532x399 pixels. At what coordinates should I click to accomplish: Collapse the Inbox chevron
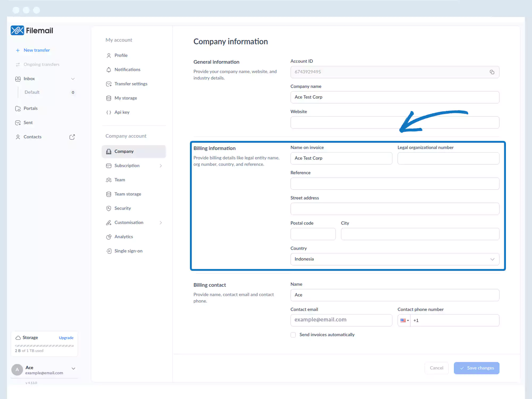pos(73,79)
